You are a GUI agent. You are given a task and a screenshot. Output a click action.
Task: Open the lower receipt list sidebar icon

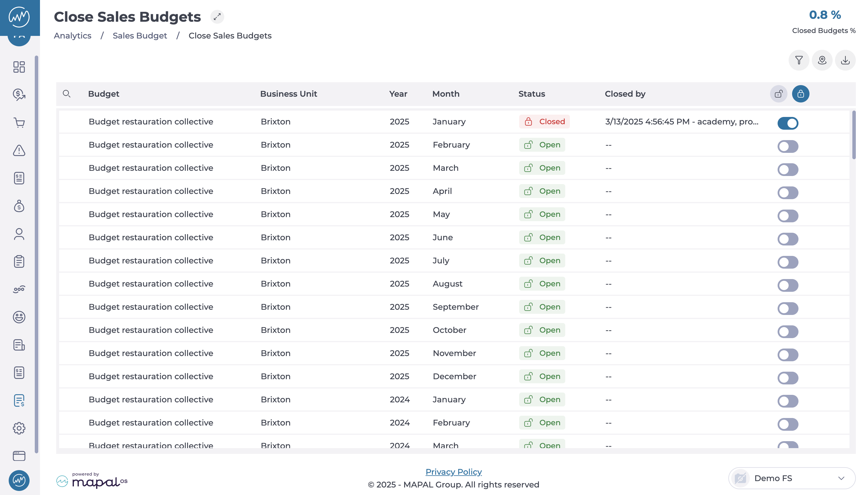pos(19,373)
